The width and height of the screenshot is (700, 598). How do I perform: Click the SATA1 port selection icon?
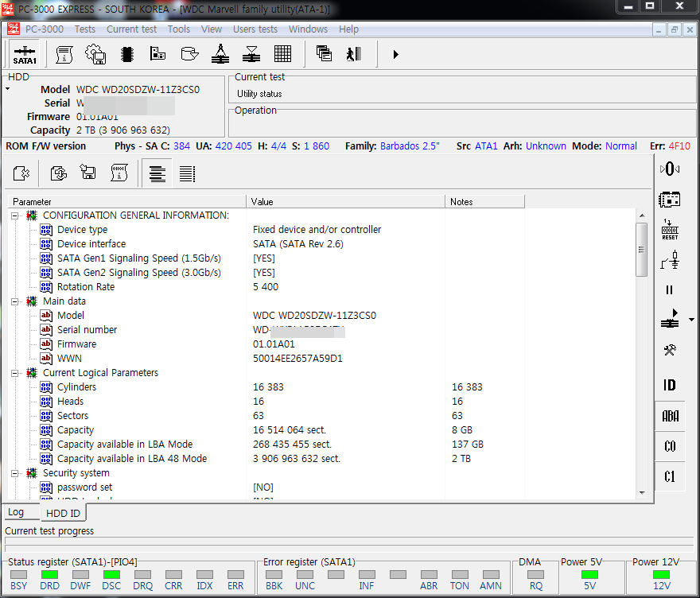pos(24,54)
